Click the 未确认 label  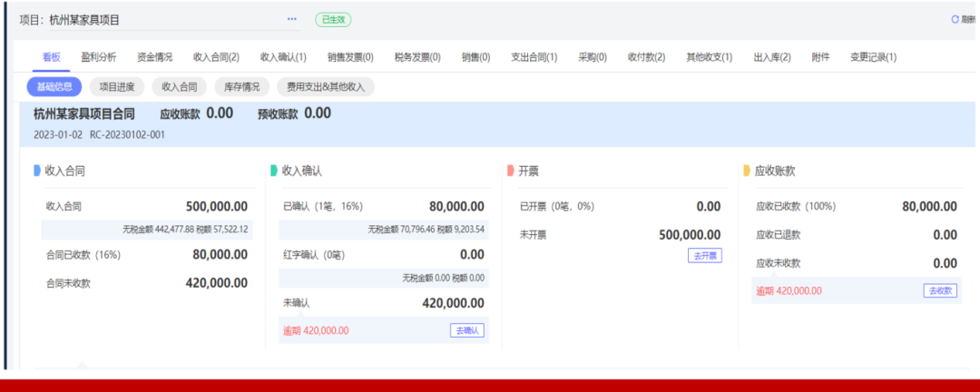click(x=296, y=303)
